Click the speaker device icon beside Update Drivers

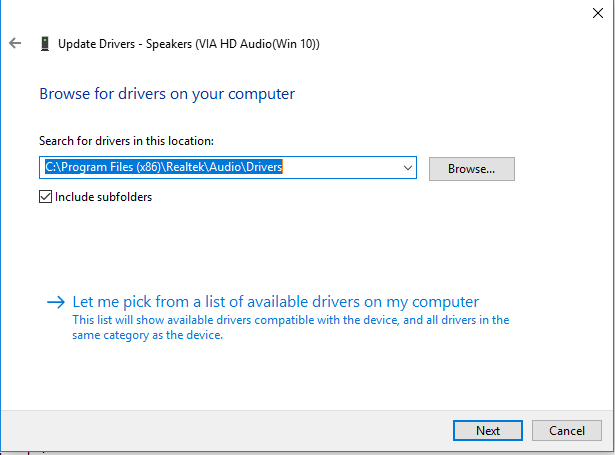[44, 44]
